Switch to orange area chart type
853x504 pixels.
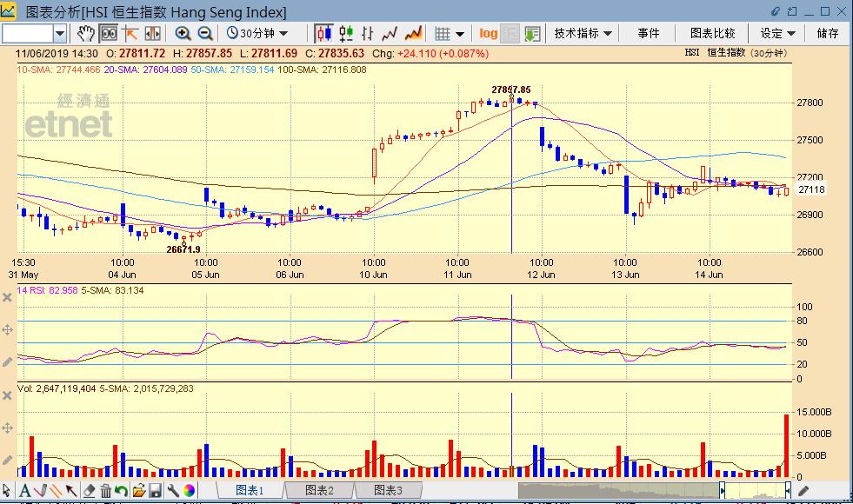pos(413,34)
